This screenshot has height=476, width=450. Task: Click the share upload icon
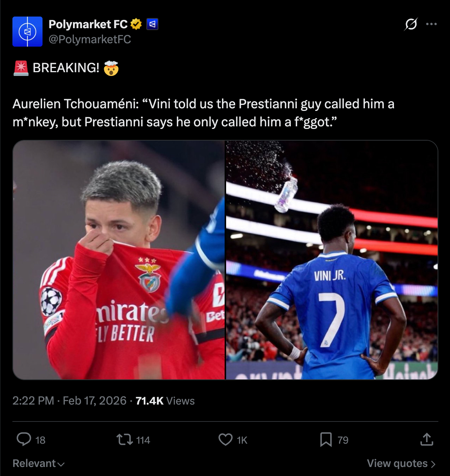[x=427, y=439]
